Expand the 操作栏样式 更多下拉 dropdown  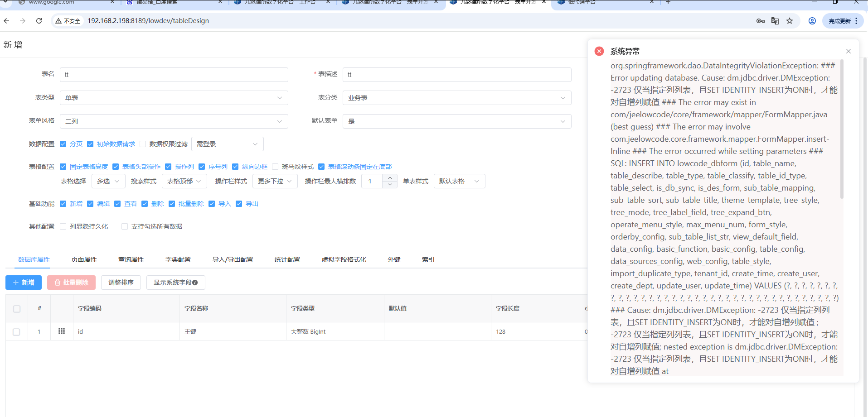[x=275, y=181]
